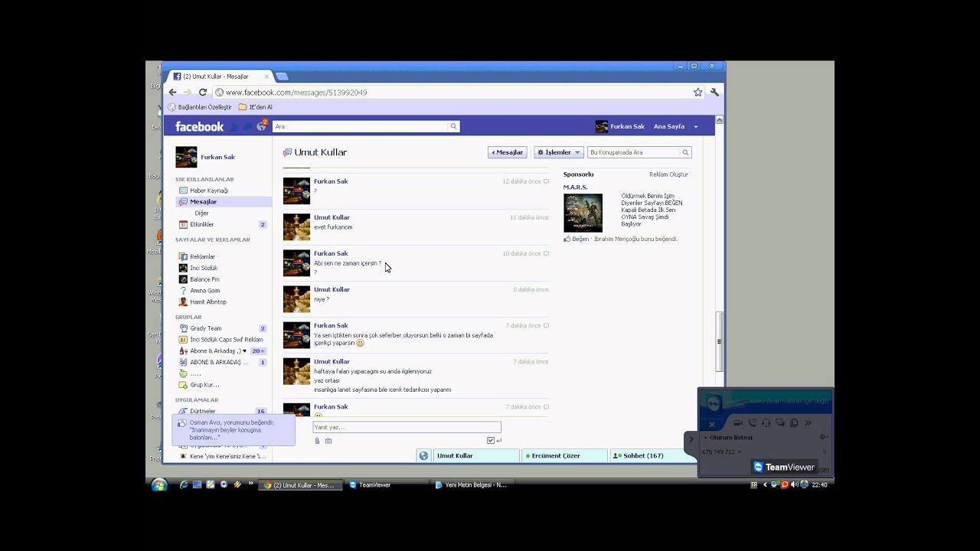Viewport: 980px width, 551px height.
Task: Open the IE'den Al bookmarks folder
Action: click(256, 107)
